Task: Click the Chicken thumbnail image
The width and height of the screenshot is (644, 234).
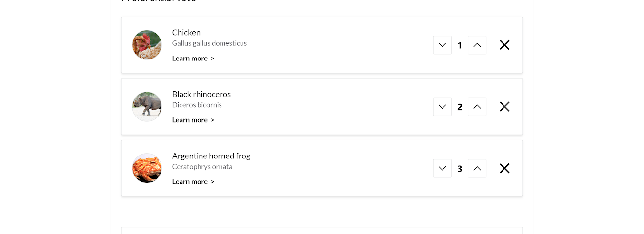Action: pyautogui.click(x=147, y=45)
